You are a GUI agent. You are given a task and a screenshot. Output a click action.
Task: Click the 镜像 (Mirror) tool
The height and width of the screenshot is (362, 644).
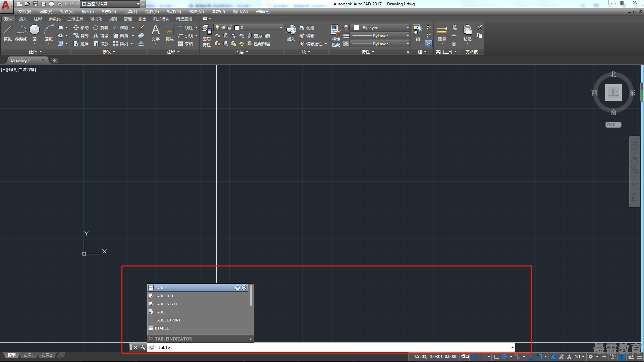pyautogui.click(x=101, y=36)
